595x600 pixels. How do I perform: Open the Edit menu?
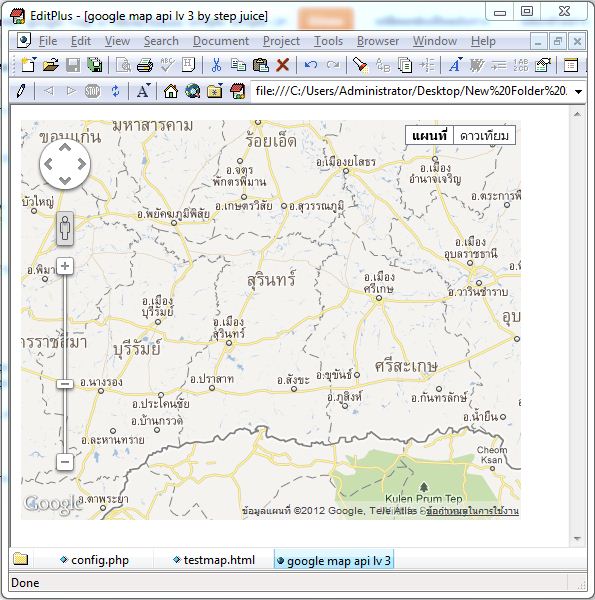click(81, 41)
